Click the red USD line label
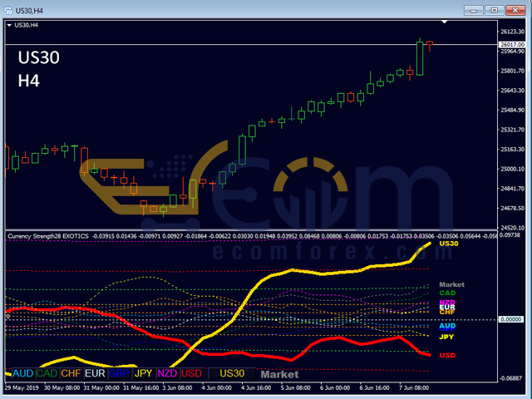The height and width of the screenshot is (399, 532). click(x=447, y=355)
